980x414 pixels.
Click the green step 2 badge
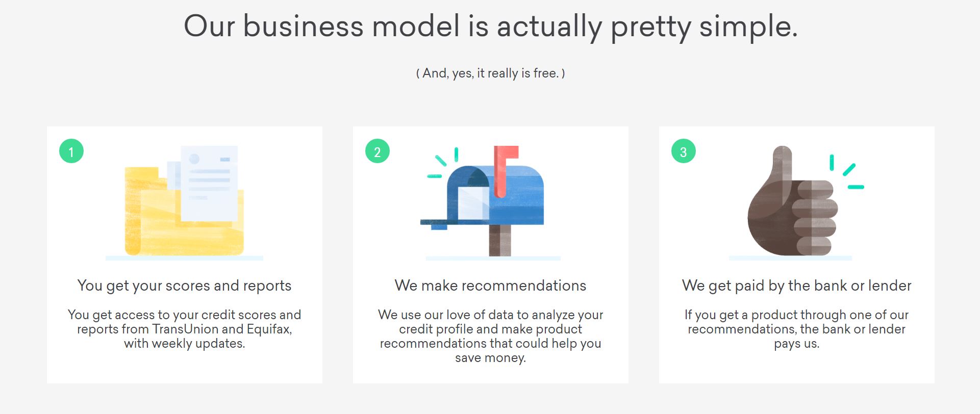tap(378, 151)
